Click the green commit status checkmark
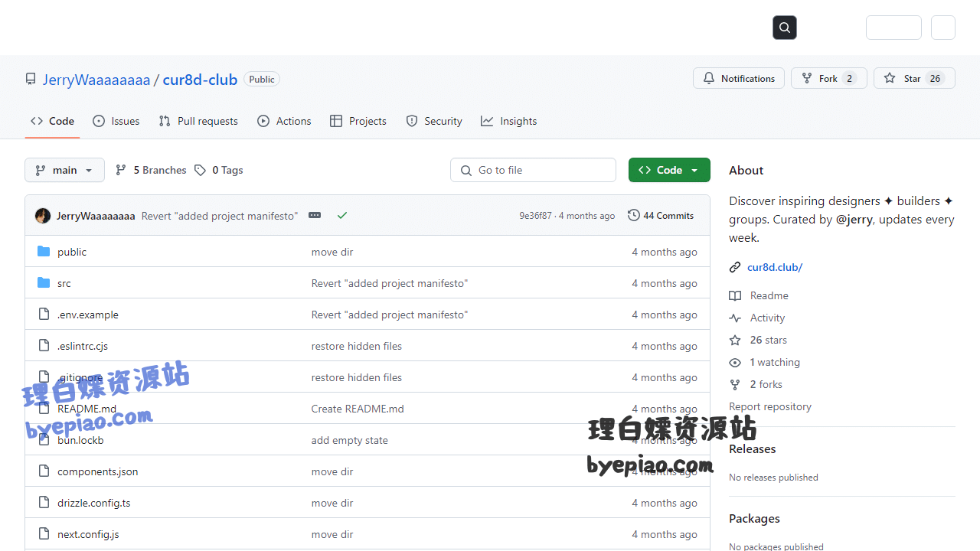 coord(342,216)
